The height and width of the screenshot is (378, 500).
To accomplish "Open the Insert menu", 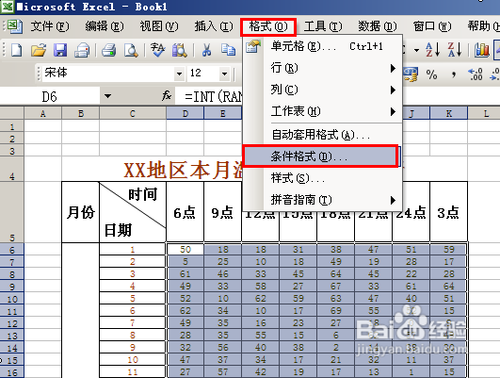I will [x=214, y=26].
